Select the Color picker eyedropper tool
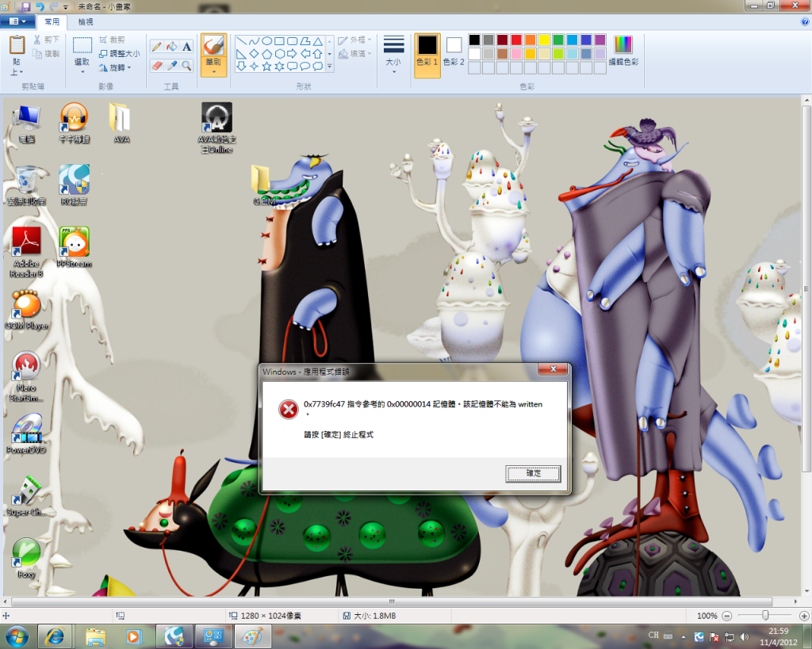 tap(171, 65)
